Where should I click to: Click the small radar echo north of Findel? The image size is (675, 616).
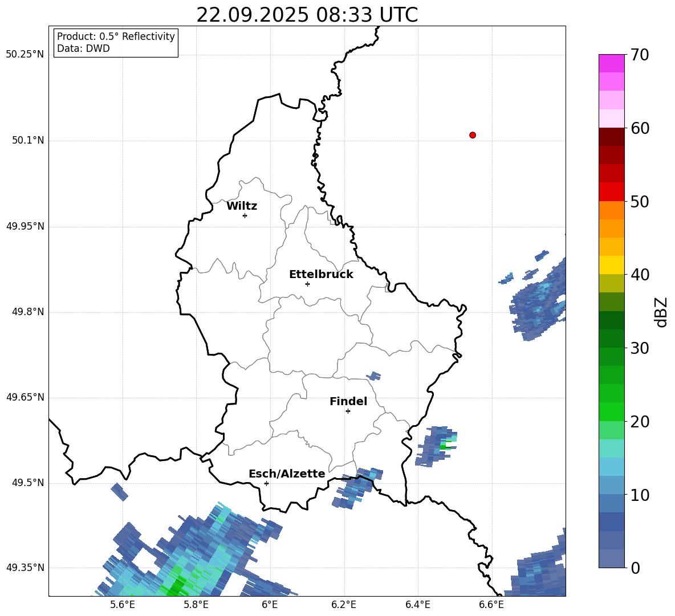click(373, 376)
